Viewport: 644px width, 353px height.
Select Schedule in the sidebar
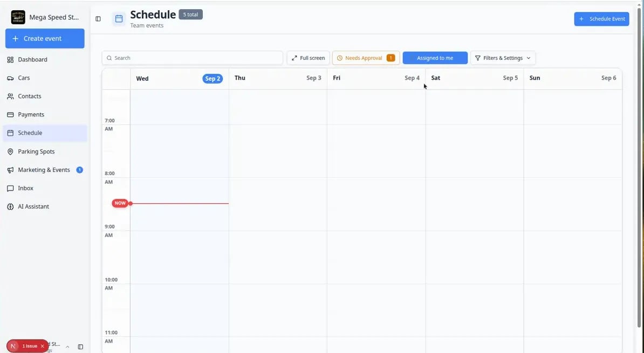pos(45,133)
